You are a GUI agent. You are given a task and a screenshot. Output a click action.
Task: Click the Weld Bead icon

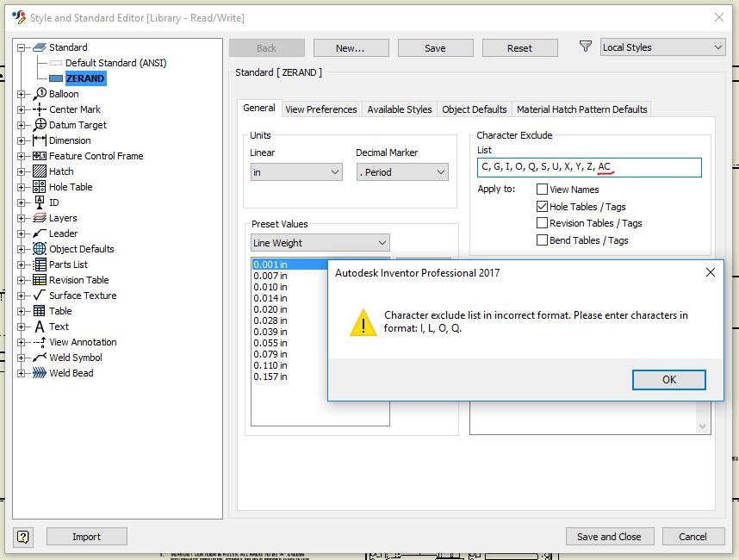[40, 373]
